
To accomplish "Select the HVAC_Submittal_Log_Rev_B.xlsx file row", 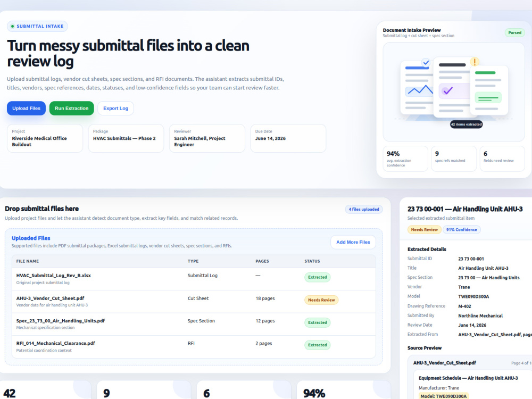I will (194, 279).
